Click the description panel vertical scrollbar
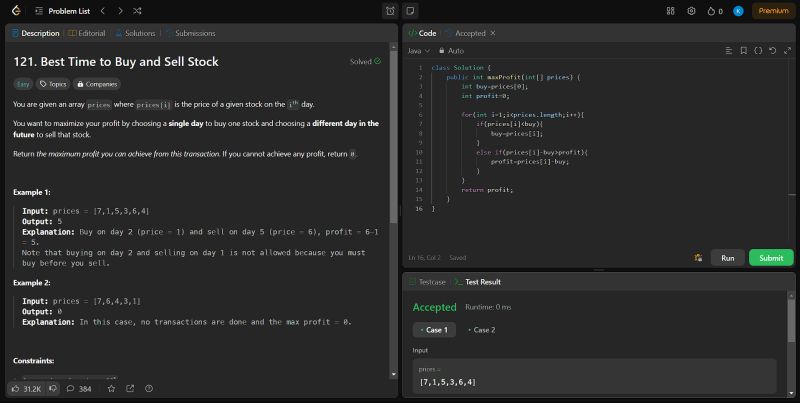The width and height of the screenshot is (800, 403). [394, 130]
